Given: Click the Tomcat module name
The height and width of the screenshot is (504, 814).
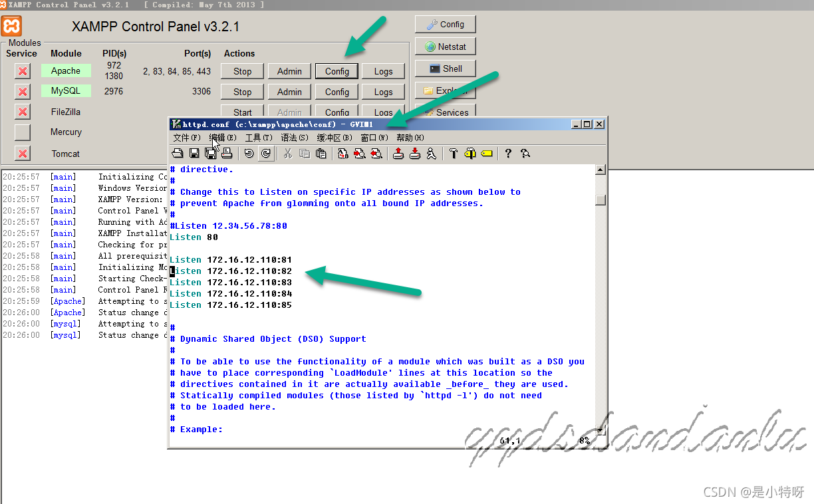Looking at the screenshot, I should click(x=66, y=154).
